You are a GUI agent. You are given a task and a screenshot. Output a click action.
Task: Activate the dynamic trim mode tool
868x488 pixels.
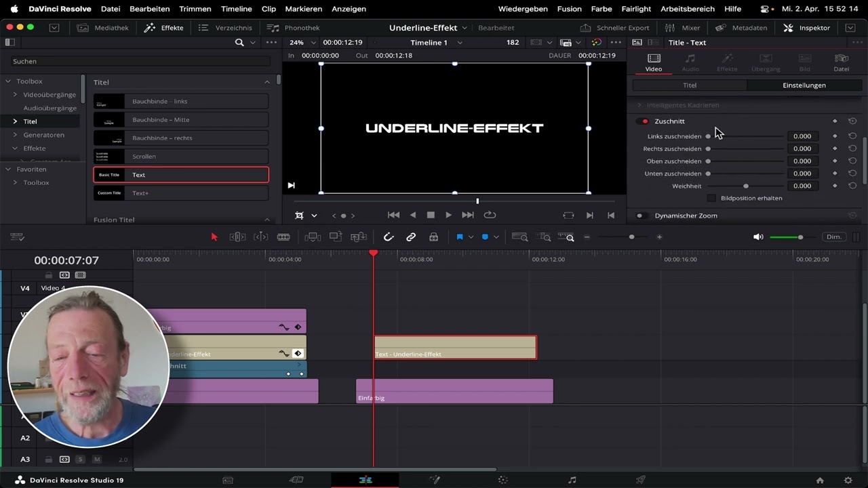coord(260,237)
